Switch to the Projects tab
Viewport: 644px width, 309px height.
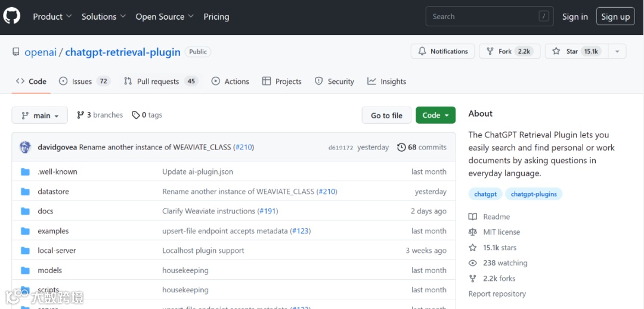click(x=281, y=81)
